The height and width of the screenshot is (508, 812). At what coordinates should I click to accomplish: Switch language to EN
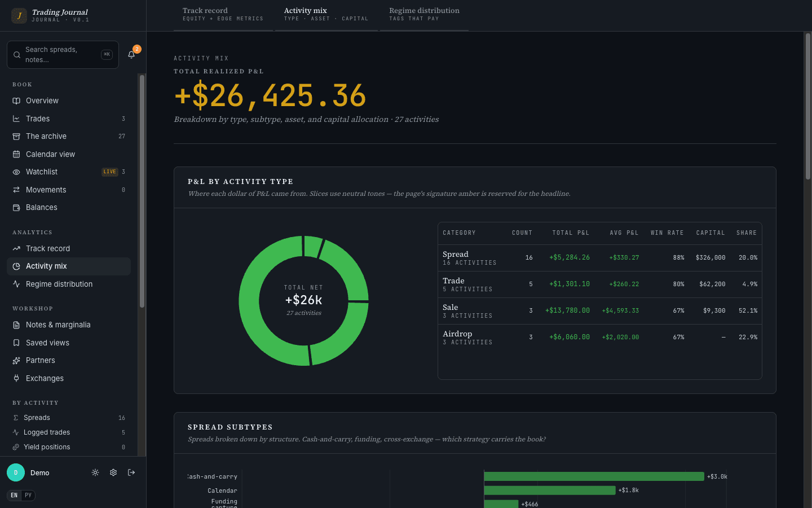coord(14,496)
